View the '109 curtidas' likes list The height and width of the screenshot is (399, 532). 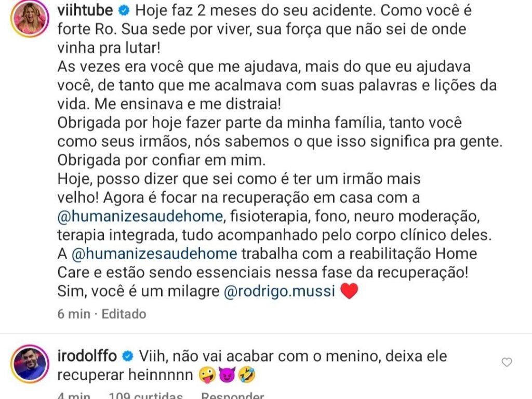145,395
